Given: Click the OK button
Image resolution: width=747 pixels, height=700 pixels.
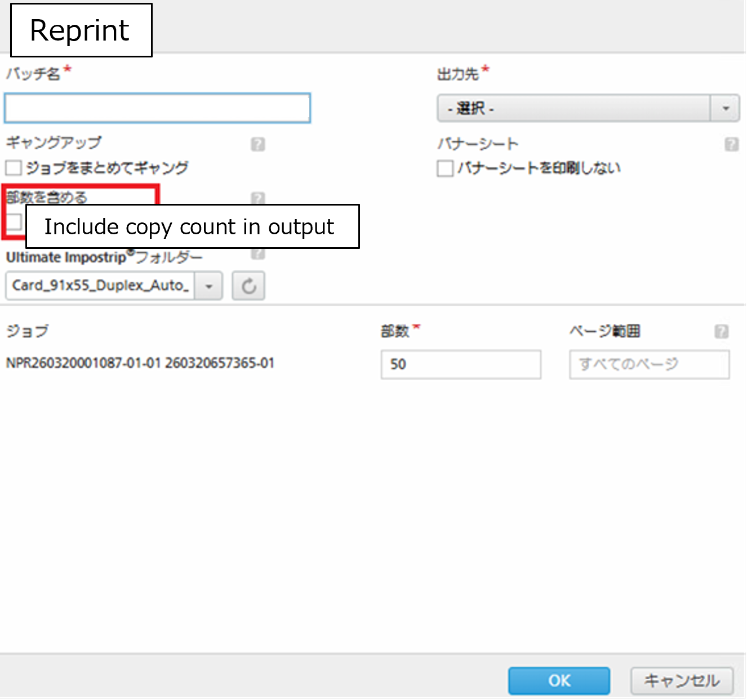Looking at the screenshot, I should pos(559,681).
